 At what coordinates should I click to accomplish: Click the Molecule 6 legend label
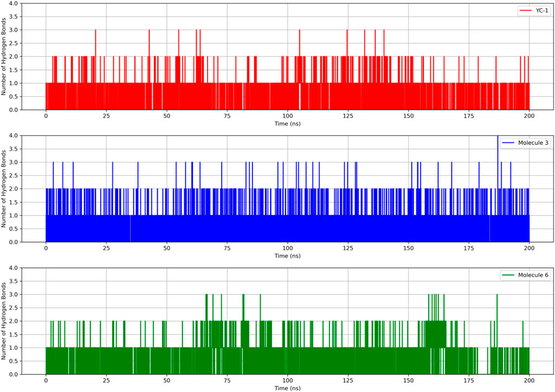coord(533,275)
